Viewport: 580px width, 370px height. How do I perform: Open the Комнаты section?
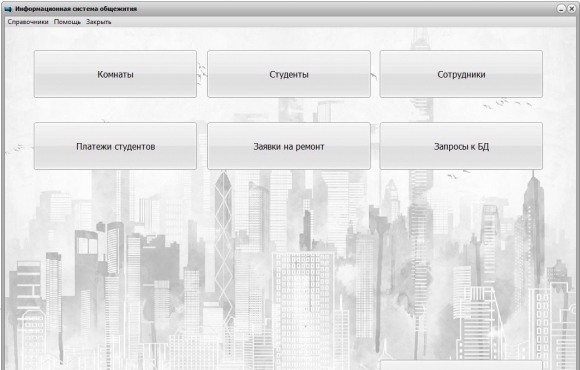click(115, 74)
